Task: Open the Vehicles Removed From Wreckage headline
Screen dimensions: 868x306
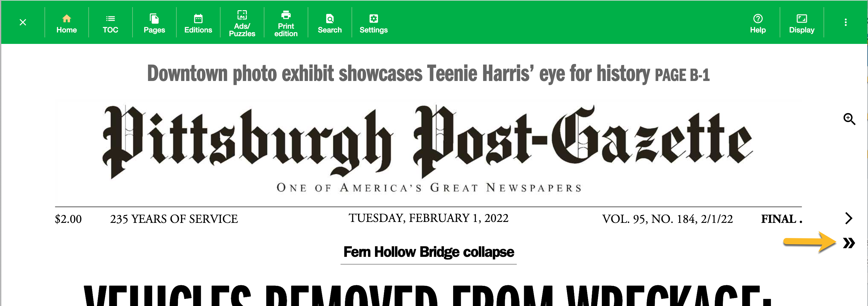Action: (428, 295)
